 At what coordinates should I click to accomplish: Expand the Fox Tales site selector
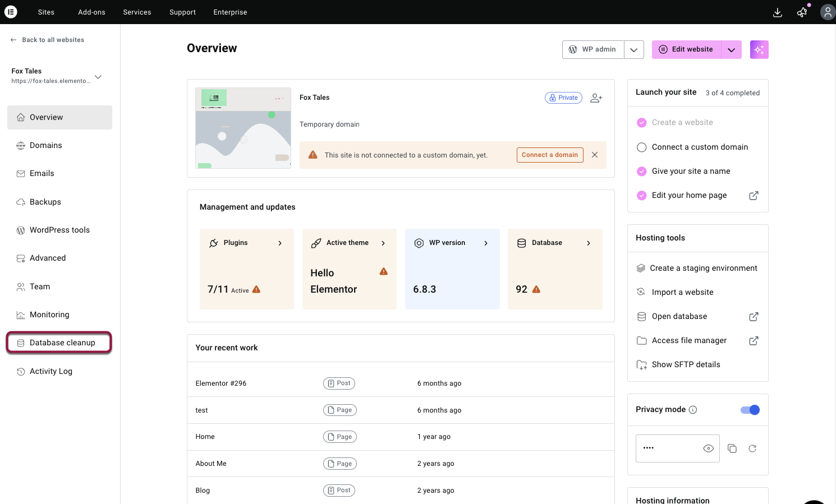tap(98, 77)
